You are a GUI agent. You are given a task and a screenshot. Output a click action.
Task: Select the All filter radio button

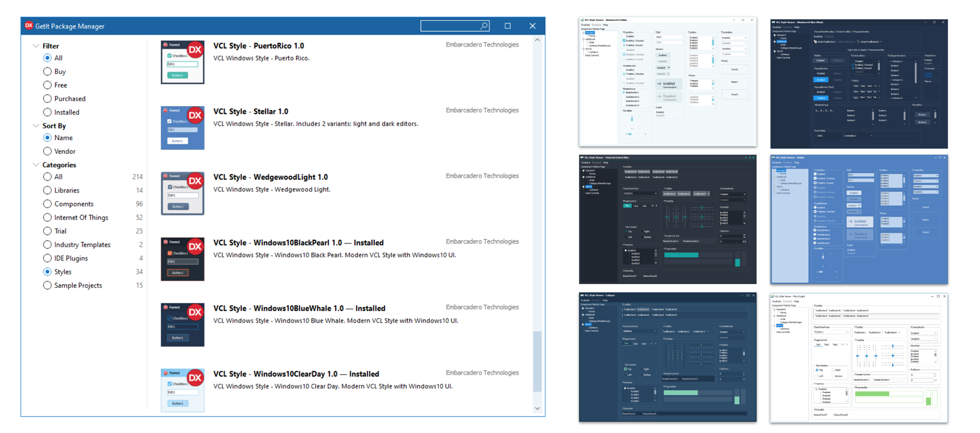pos(47,58)
